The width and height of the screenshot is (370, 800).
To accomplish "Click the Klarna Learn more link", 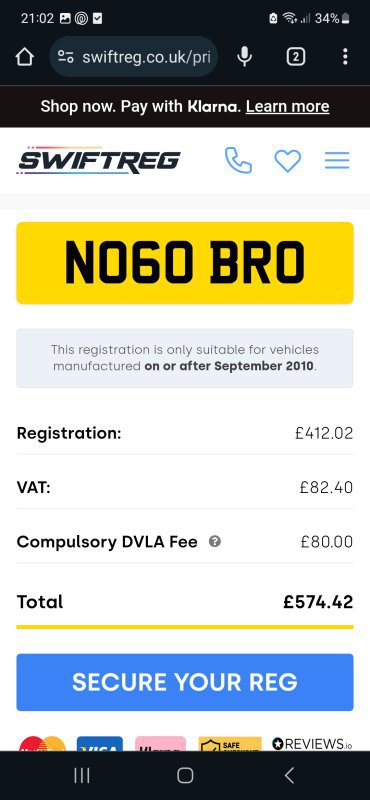I will tap(287, 106).
